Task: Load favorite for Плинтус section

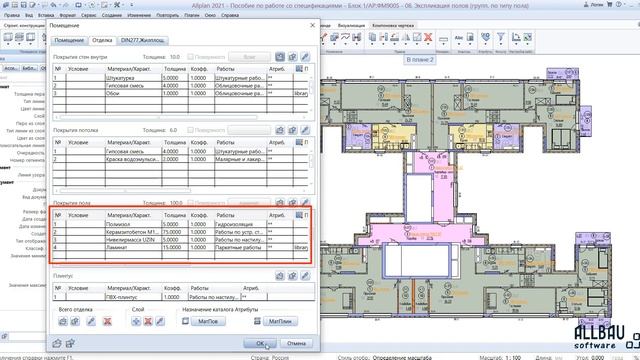Action: 280,276
